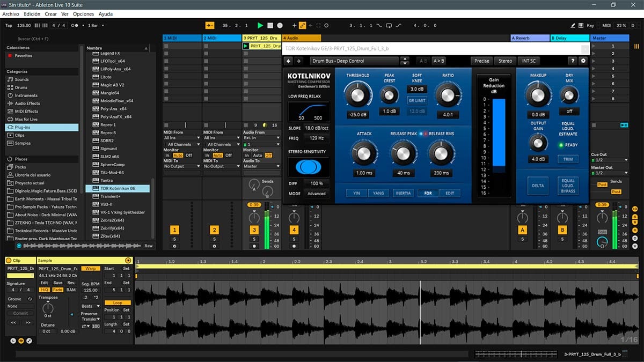Go to previous Kotelnikov preset arrow
The width and height of the screenshot is (644, 362).
point(289,61)
